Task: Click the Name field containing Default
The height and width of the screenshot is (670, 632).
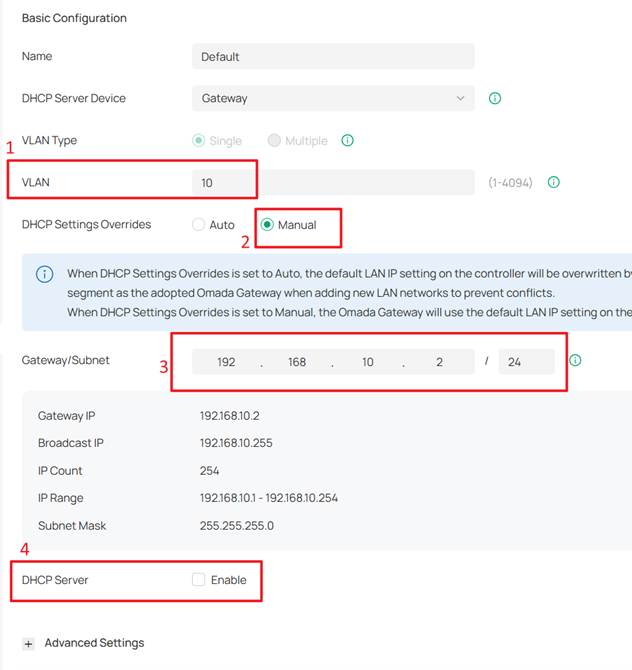Action: click(333, 56)
